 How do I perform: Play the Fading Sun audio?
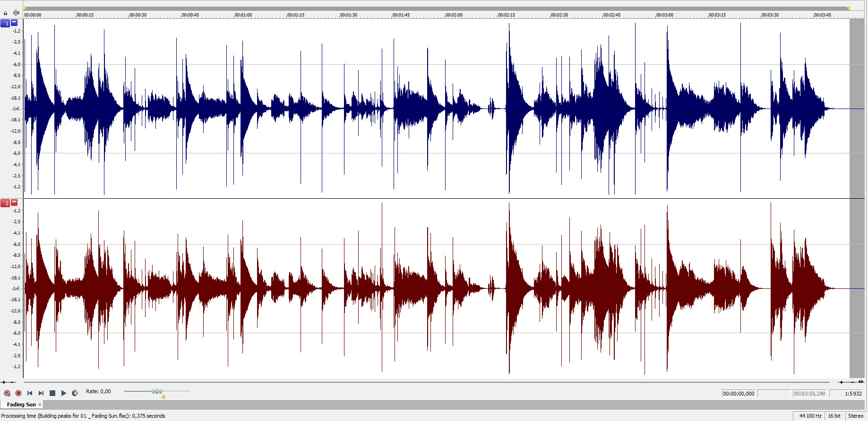pyautogui.click(x=64, y=393)
